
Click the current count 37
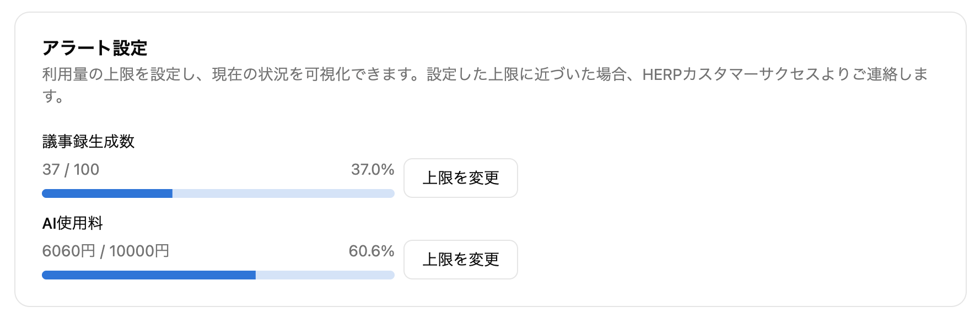click(x=51, y=169)
